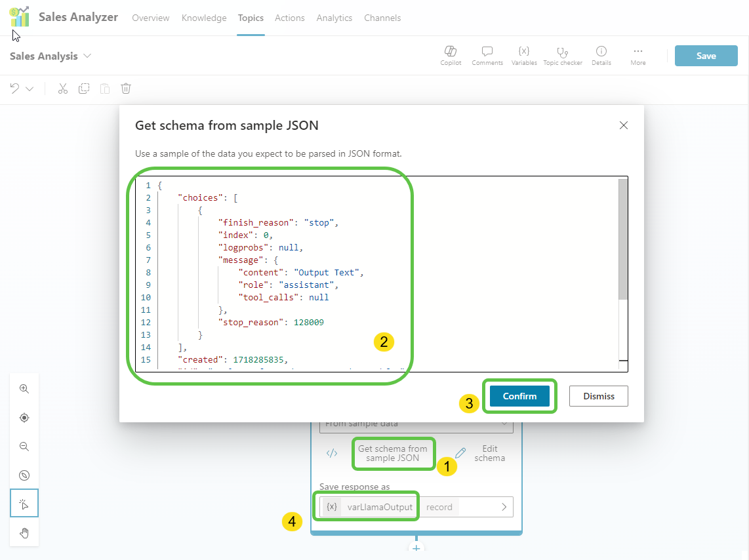749x560 pixels.
Task: Expand the Sales Analysis topic dropdown
Action: click(x=87, y=56)
